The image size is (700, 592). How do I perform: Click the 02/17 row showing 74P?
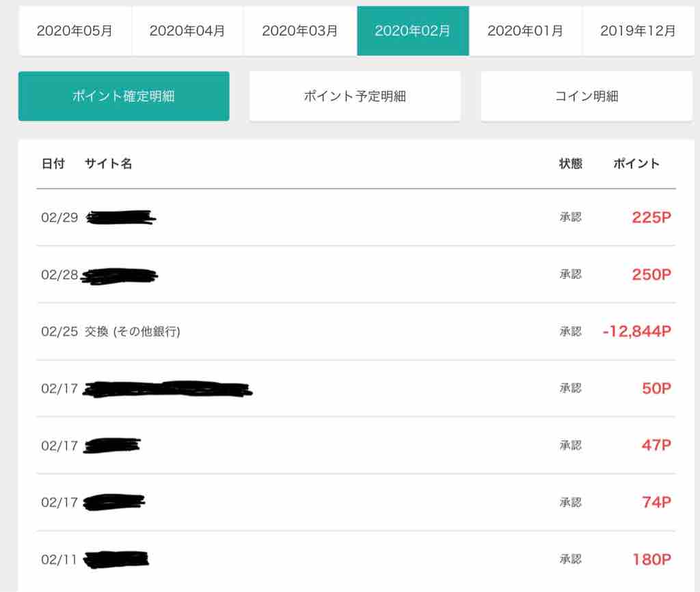[355, 502]
